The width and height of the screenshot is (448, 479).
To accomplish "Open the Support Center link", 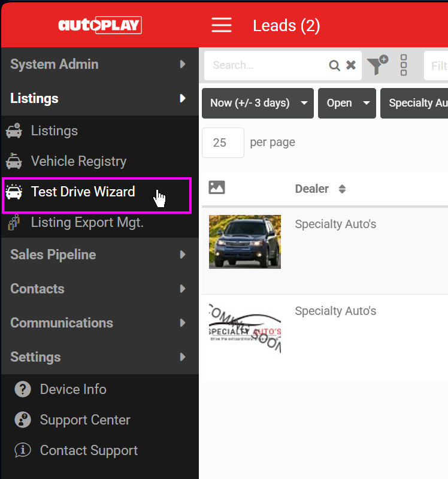I will [x=84, y=420].
